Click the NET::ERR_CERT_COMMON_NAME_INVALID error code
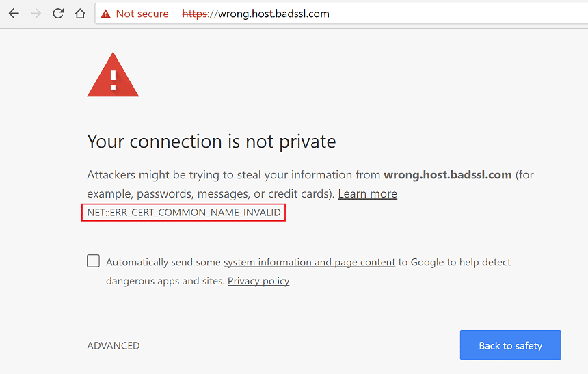 pos(184,213)
